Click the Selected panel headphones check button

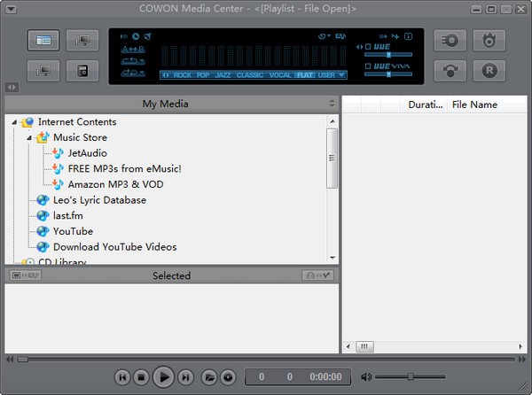tap(318, 275)
